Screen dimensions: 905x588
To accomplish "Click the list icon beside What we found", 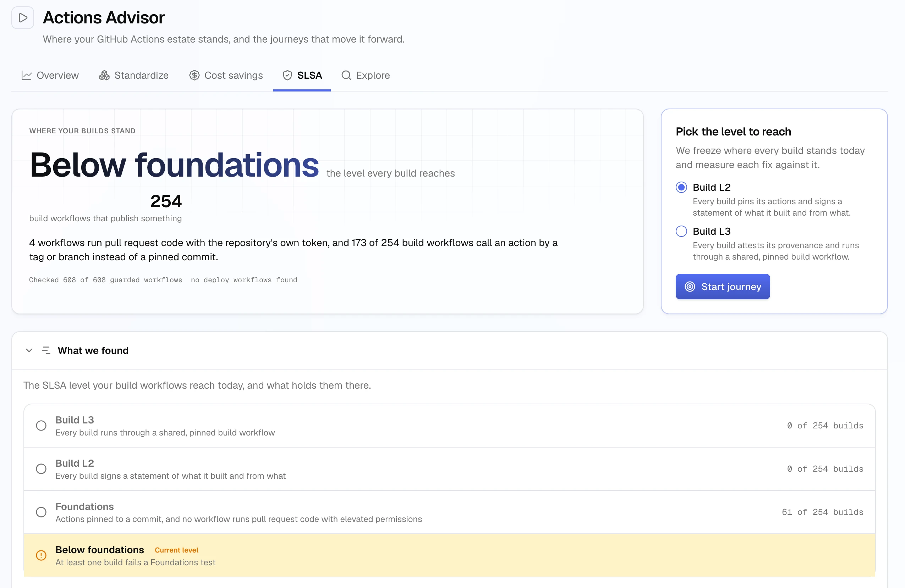I will click(x=46, y=350).
